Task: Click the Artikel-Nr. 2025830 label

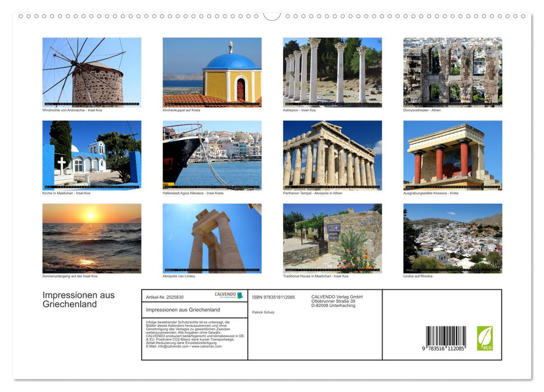Action: (x=165, y=296)
